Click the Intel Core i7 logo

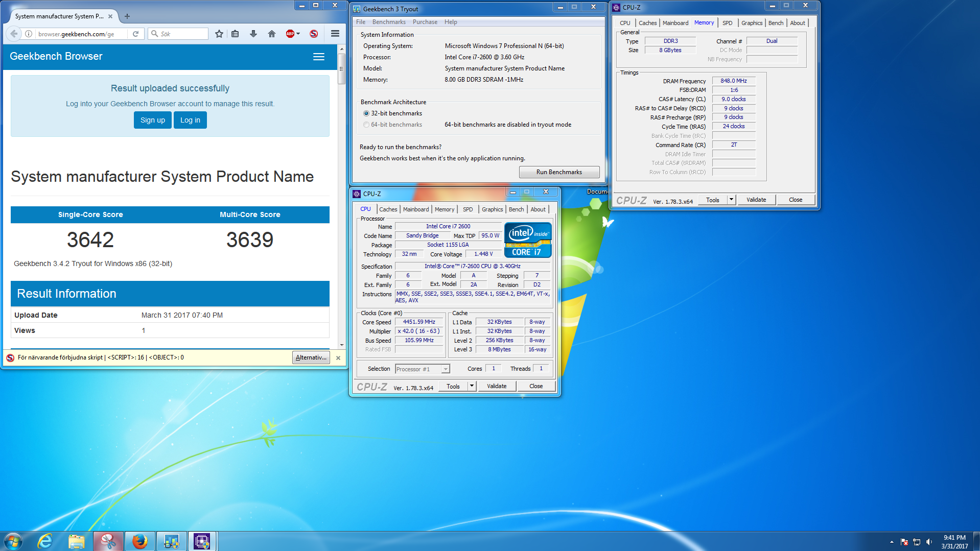pos(528,239)
